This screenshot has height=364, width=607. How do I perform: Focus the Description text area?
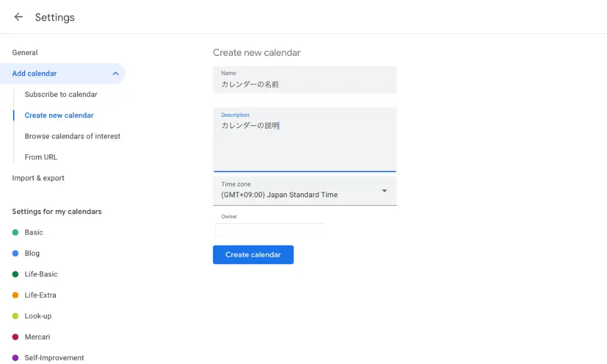(305, 140)
